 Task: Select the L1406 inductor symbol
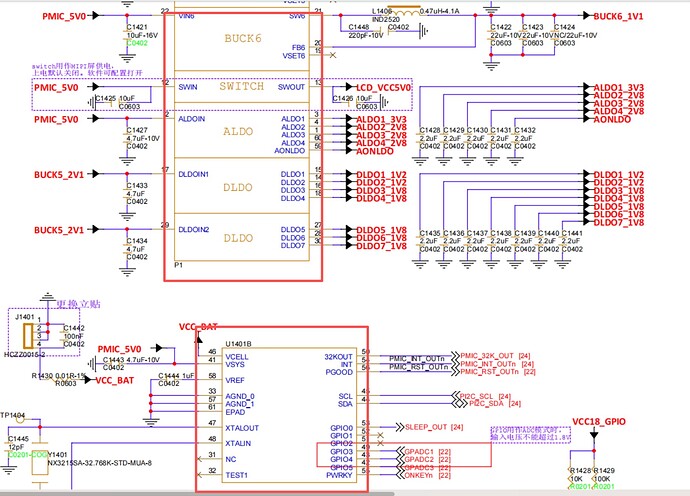click(x=404, y=11)
